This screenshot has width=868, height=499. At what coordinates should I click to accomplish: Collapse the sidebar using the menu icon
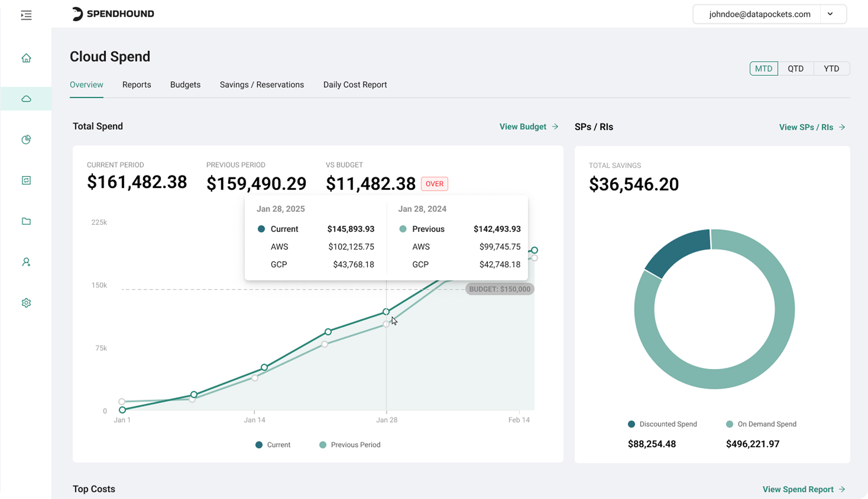[26, 15]
